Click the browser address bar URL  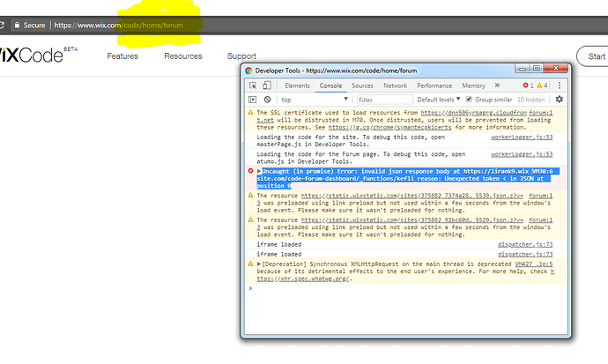point(118,26)
